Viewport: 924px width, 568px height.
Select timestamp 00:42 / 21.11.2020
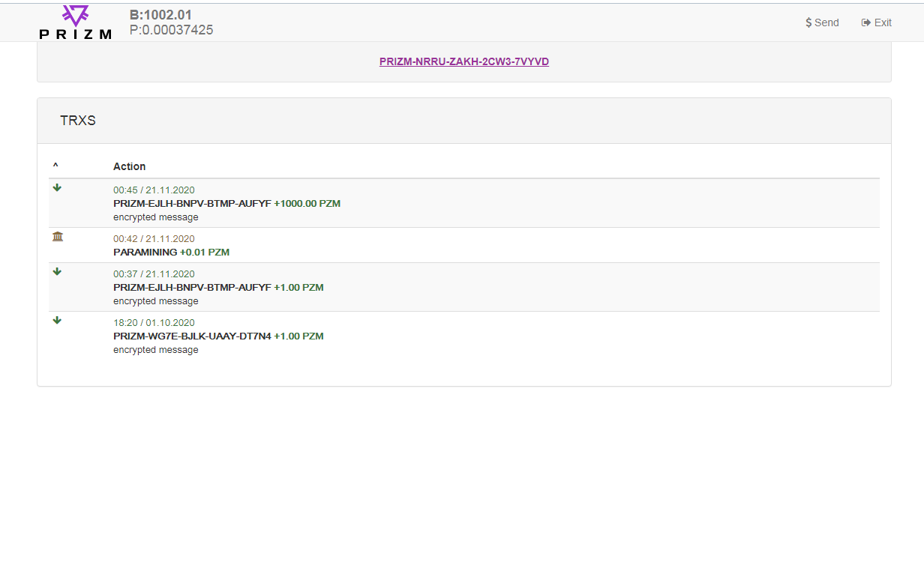[x=154, y=239]
